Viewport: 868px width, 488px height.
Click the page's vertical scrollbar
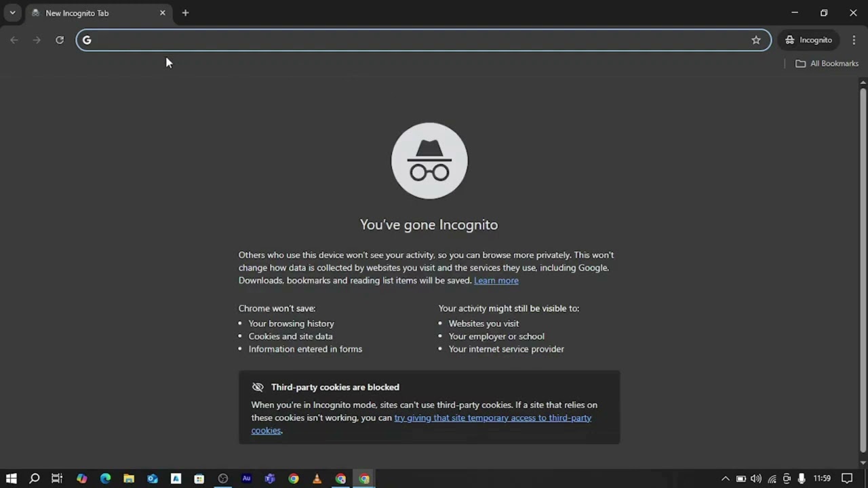863,271
